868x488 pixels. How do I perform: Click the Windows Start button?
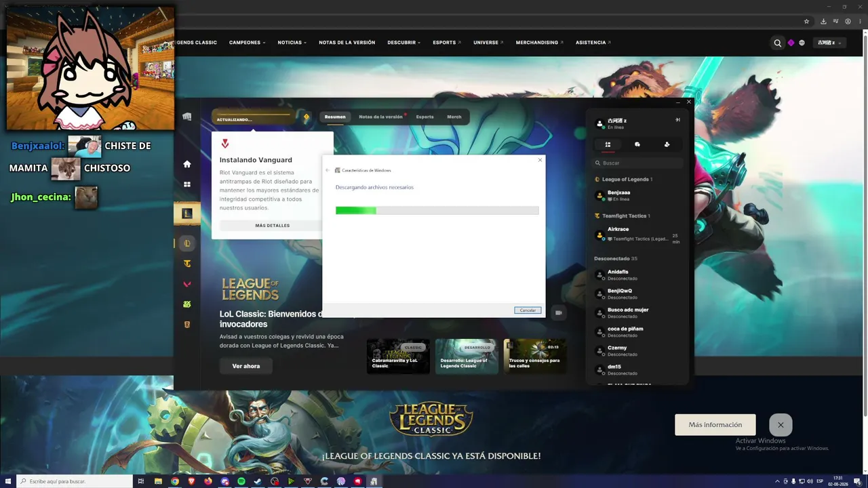tap(7, 481)
